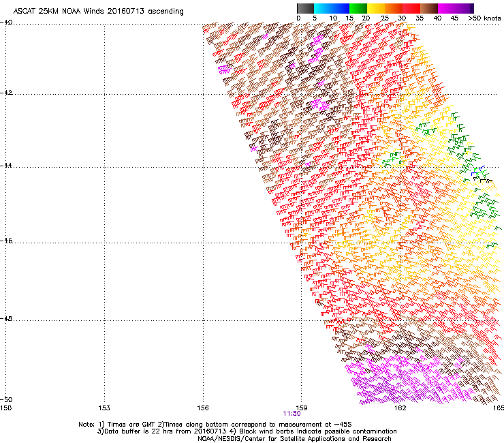Click the '150' longitude axis label
Image resolution: width=504 pixels, height=443 pixels.
coord(5,408)
